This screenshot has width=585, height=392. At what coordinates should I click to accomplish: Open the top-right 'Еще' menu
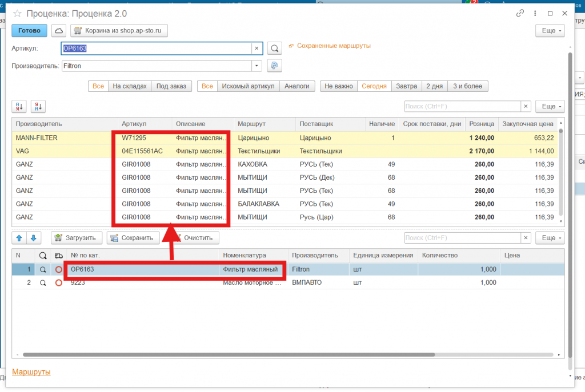click(550, 30)
